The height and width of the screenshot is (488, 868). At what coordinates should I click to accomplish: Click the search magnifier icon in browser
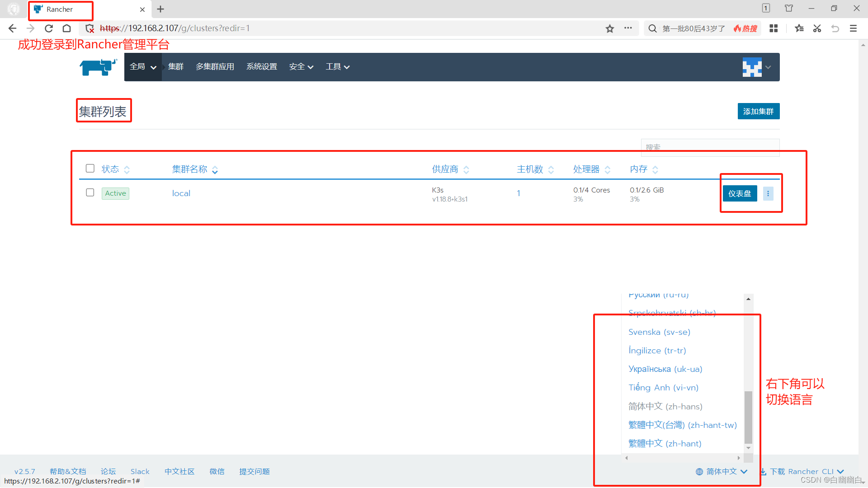pyautogui.click(x=652, y=28)
